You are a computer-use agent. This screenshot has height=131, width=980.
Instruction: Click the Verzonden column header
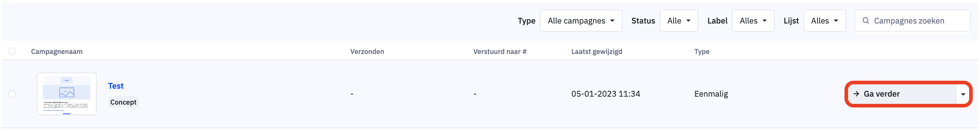pos(367,51)
